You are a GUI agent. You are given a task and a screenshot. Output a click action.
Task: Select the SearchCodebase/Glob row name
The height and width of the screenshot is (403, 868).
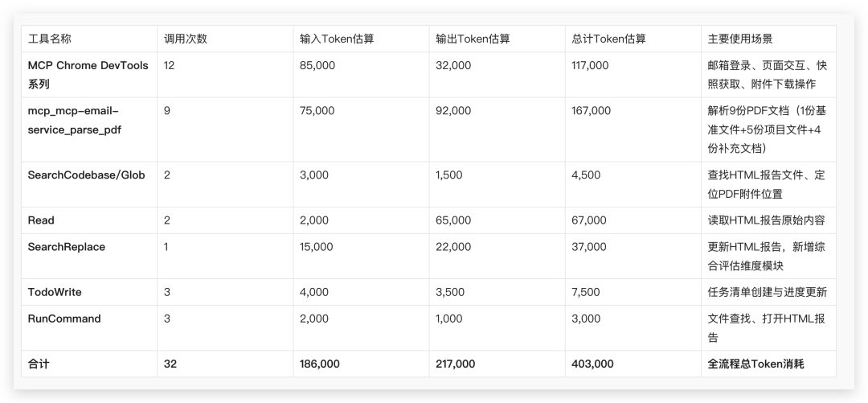[x=86, y=175]
